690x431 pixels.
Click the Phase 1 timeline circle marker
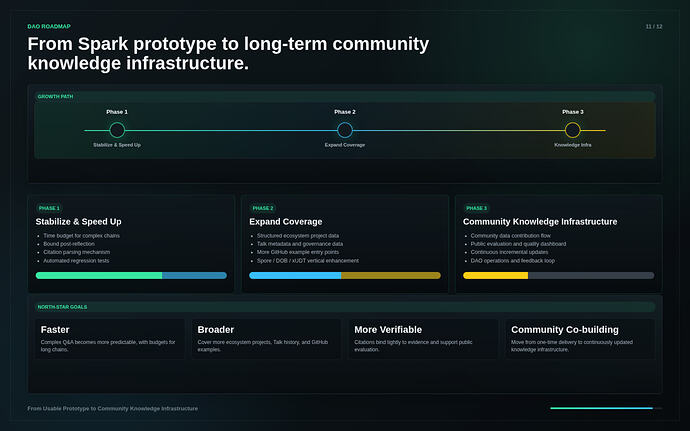coord(117,130)
